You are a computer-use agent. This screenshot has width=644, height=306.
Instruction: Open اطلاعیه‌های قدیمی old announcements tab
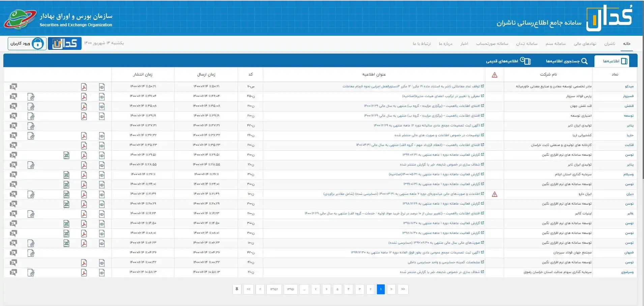508,61
